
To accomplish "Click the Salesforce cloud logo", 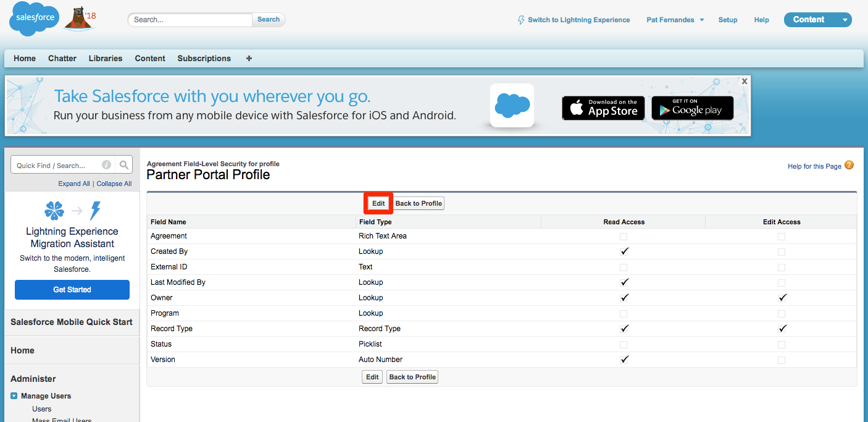I will 35,19.
